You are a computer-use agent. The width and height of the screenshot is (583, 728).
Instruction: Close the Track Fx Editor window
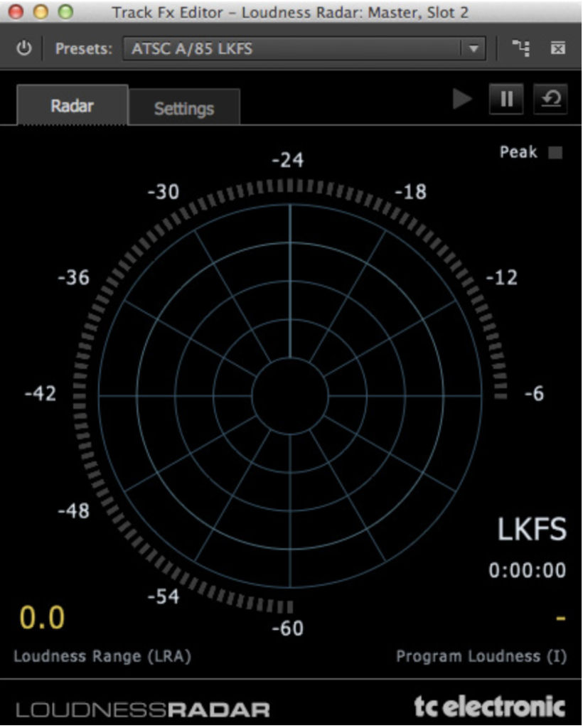[x=16, y=11]
